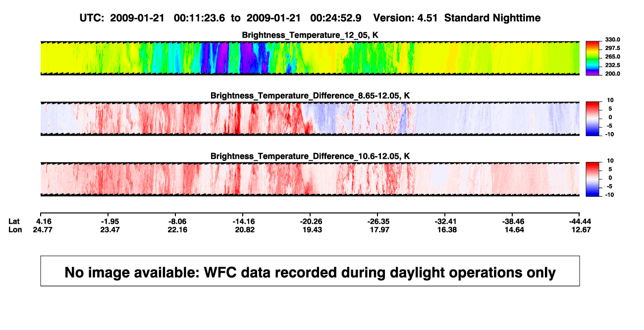This screenshot has height=330, width=644.
Task: Click the latitude value -38.46
Action: 512,221
